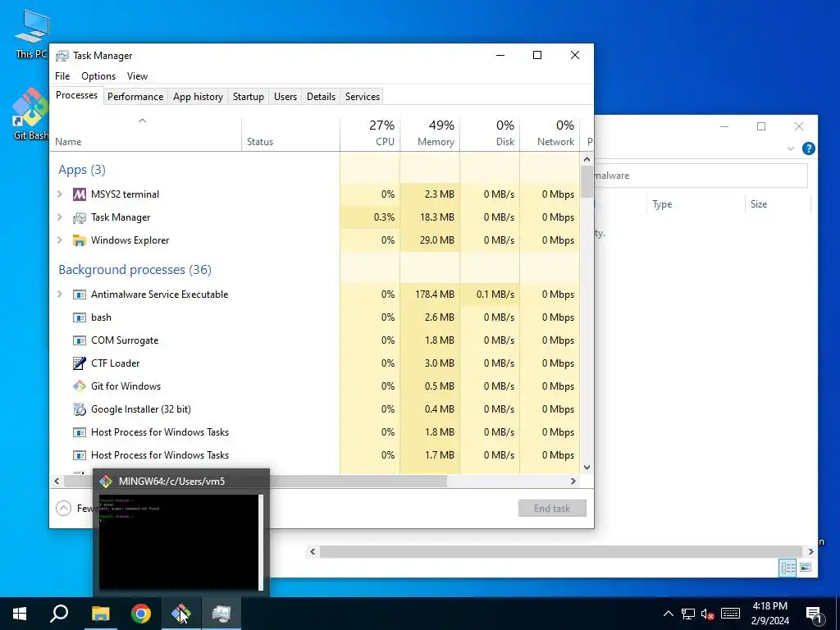
Task: Click the MINGW64 window preview thumbnail
Action: [181, 542]
